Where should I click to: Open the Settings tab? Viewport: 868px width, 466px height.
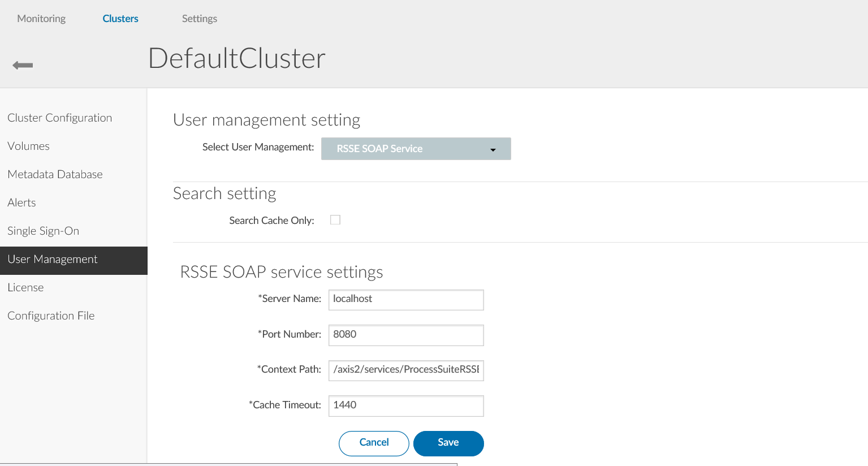(200, 19)
